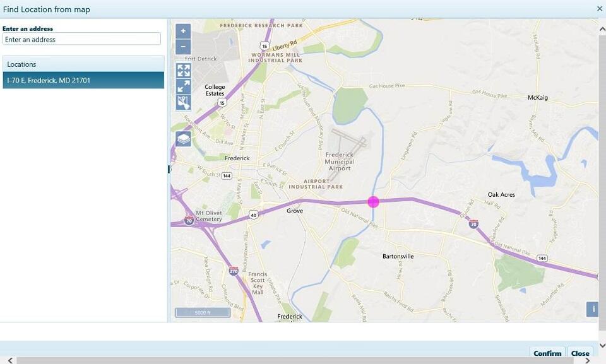Select the full extent arrows icon
Screen dimensions: 606x364
click(182, 71)
